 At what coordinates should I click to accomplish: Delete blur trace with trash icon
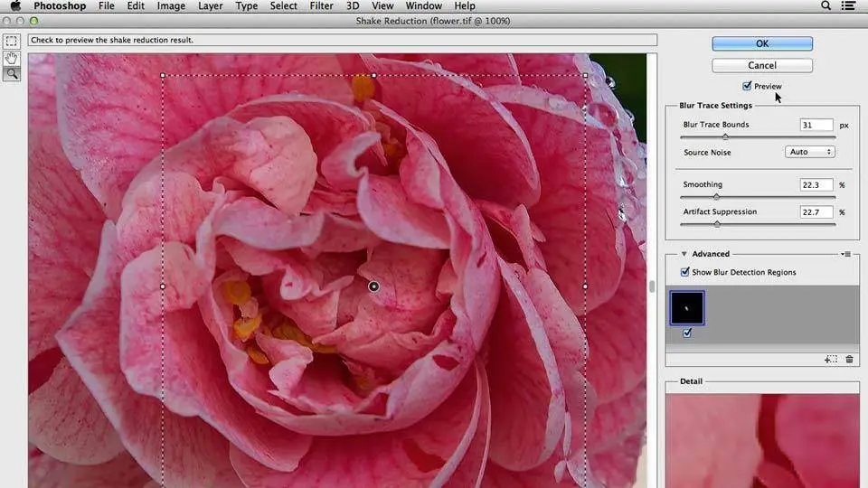(x=849, y=360)
